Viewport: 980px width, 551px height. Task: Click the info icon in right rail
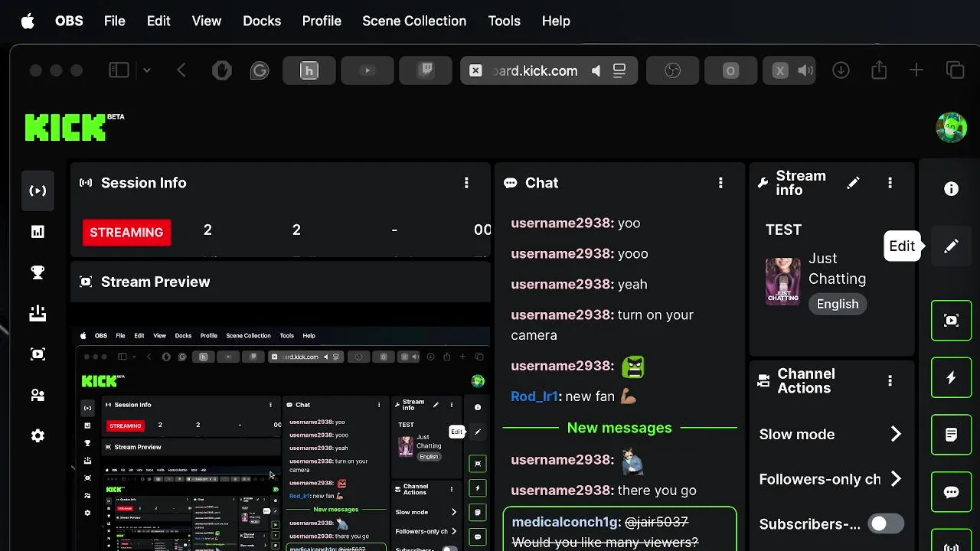(951, 188)
